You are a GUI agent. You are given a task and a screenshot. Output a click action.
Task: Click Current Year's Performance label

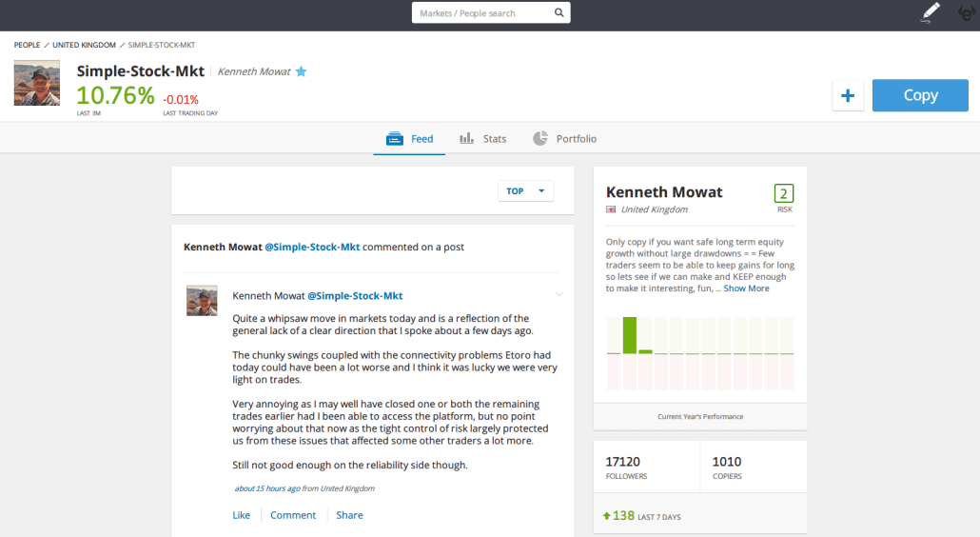point(700,416)
